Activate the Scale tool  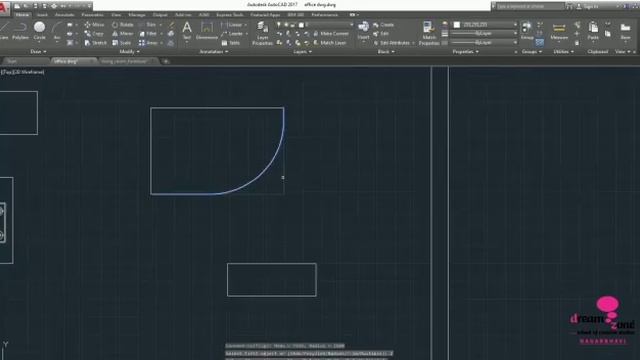point(122,43)
